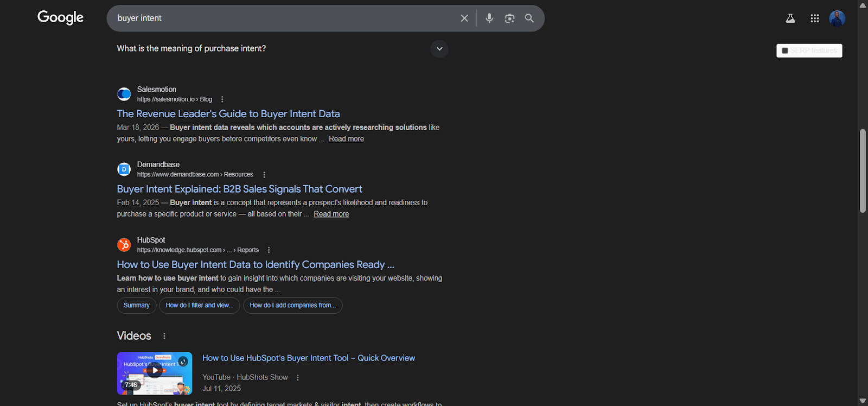Open 'How to Use HubSpot's Buyer Intent Tool' video link
The image size is (868, 406).
[309, 358]
